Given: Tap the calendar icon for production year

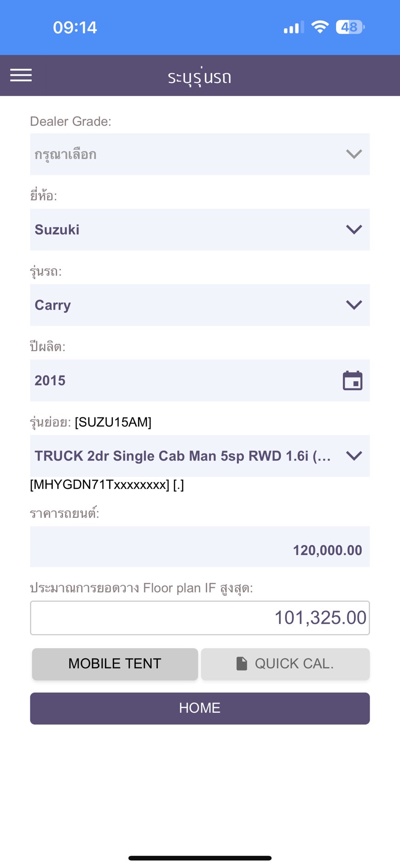Looking at the screenshot, I should click(353, 381).
